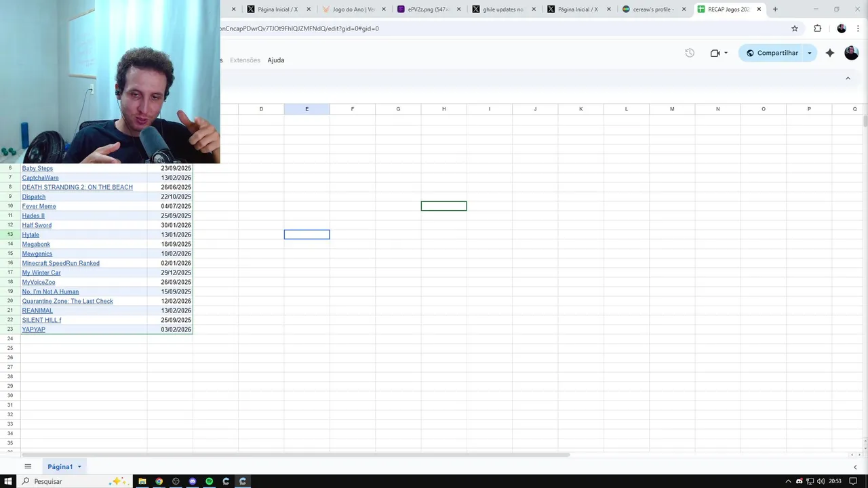The height and width of the screenshot is (488, 868).
Task: Open Spotify from the taskbar
Action: point(210,481)
